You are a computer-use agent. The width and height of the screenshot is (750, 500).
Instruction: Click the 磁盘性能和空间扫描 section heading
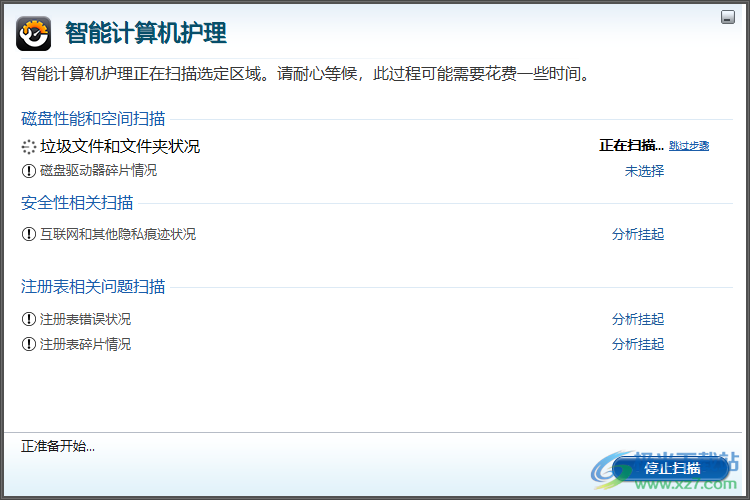93,119
